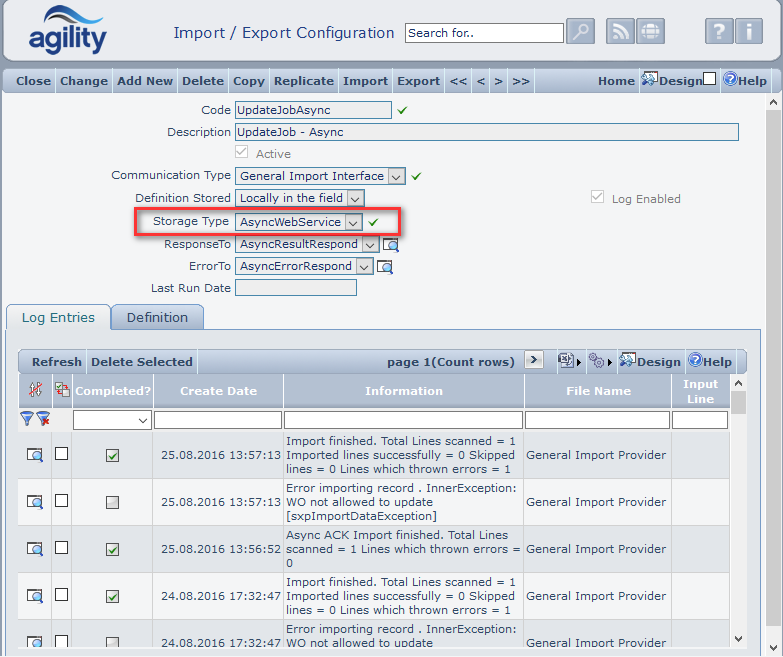The image size is (783, 657).
Task: Toggle the Design checkbox in top toolbar
Action: pos(709,80)
